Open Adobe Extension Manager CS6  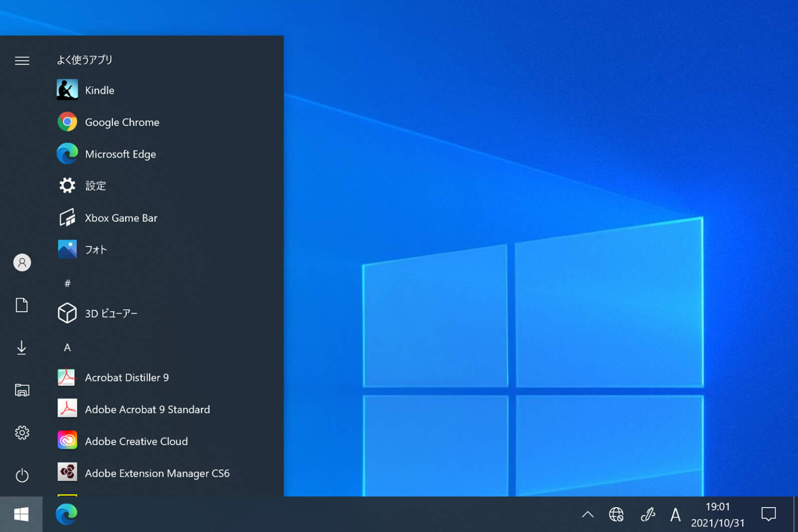click(157, 473)
